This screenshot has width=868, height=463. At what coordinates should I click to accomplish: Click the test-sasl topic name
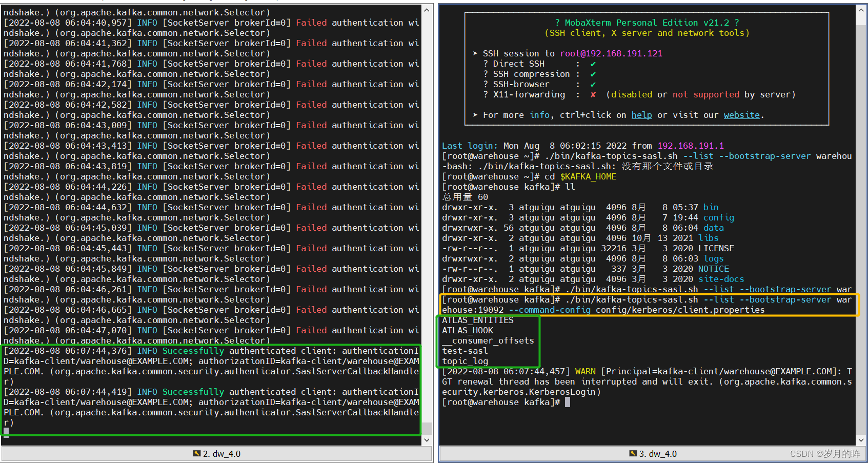465,351
